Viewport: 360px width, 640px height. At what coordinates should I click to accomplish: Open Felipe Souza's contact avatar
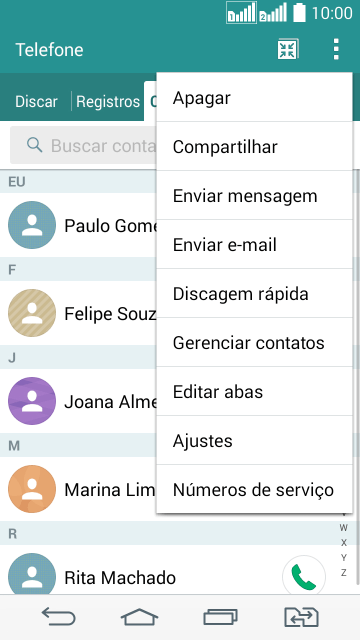[32, 313]
